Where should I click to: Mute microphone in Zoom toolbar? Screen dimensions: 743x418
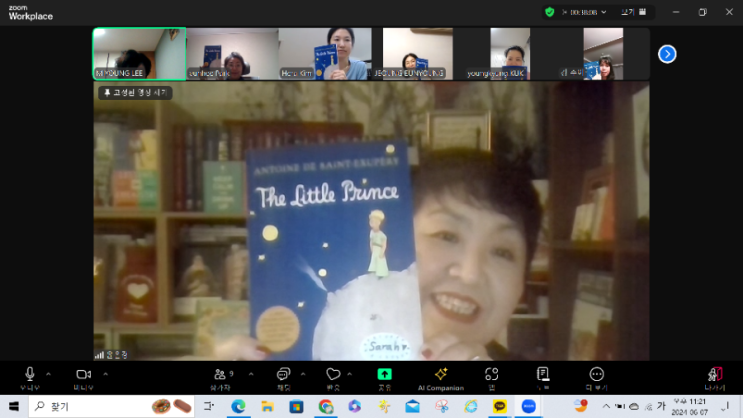29,374
